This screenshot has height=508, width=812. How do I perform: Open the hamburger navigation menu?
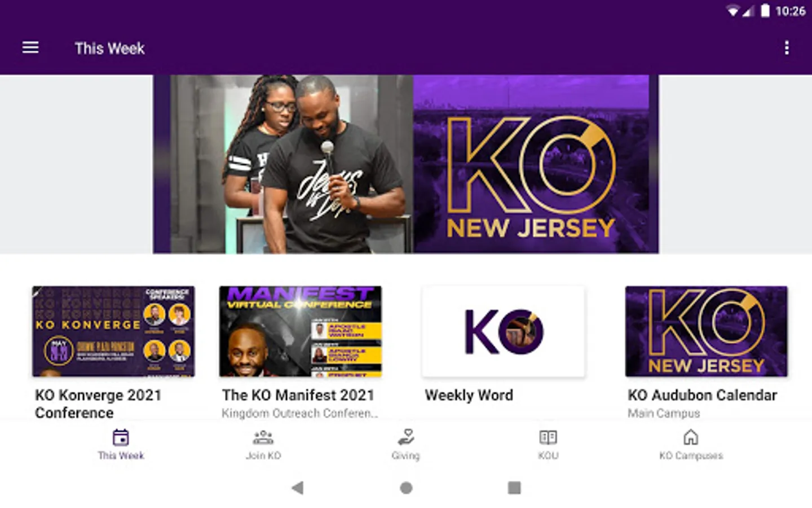[30, 48]
